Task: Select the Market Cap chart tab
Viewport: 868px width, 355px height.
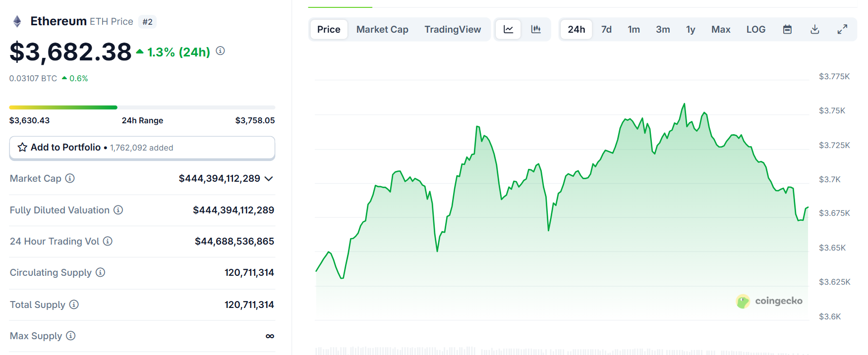Action: pyautogui.click(x=382, y=29)
